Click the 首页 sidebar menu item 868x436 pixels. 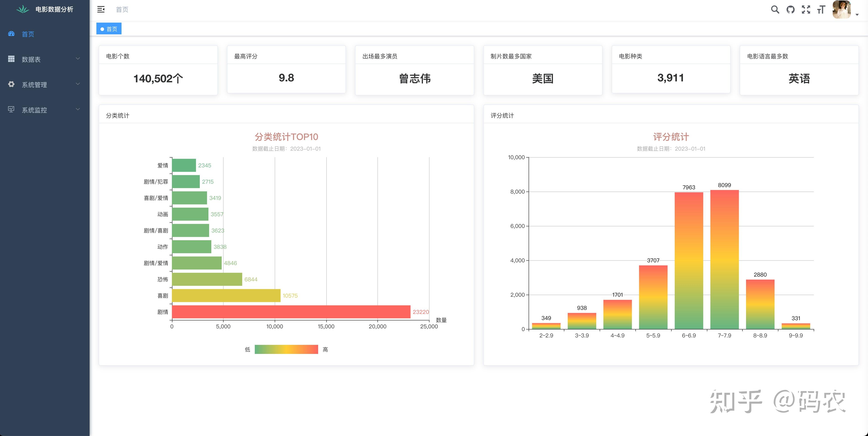28,34
